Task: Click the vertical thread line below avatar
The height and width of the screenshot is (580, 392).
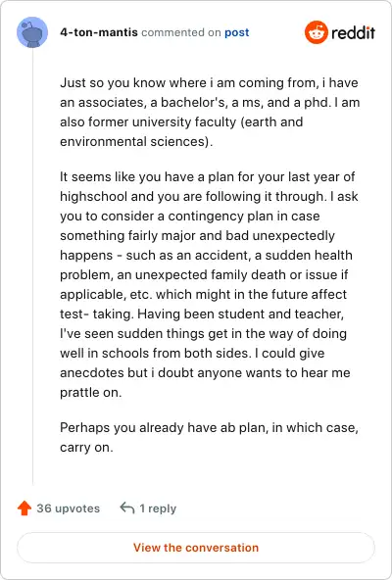Action: [x=32, y=266]
